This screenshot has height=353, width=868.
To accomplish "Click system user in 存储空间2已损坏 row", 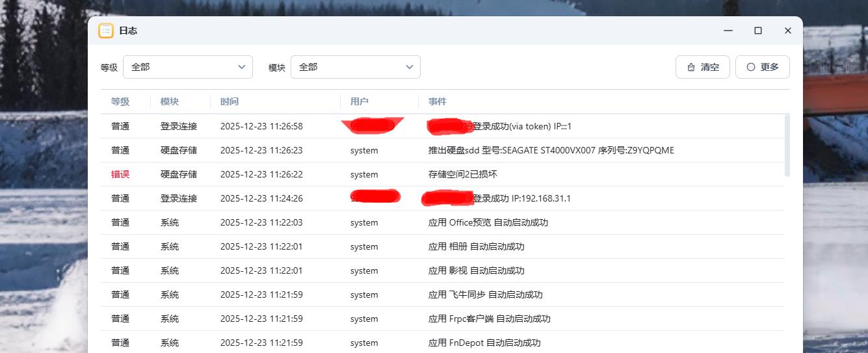I will tap(364, 174).
